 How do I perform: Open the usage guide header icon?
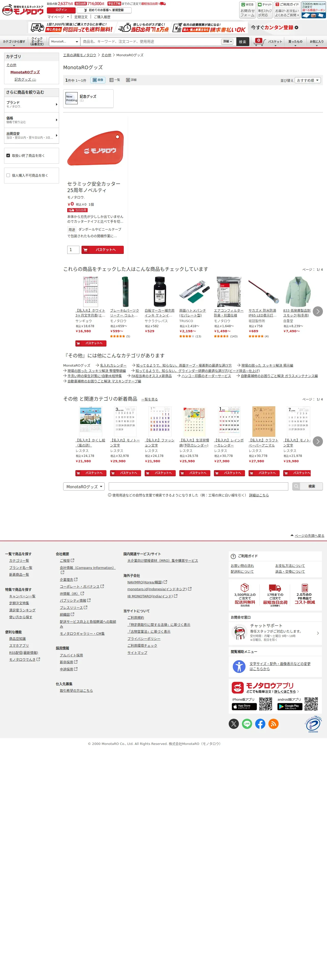pyautogui.click(x=287, y=10)
